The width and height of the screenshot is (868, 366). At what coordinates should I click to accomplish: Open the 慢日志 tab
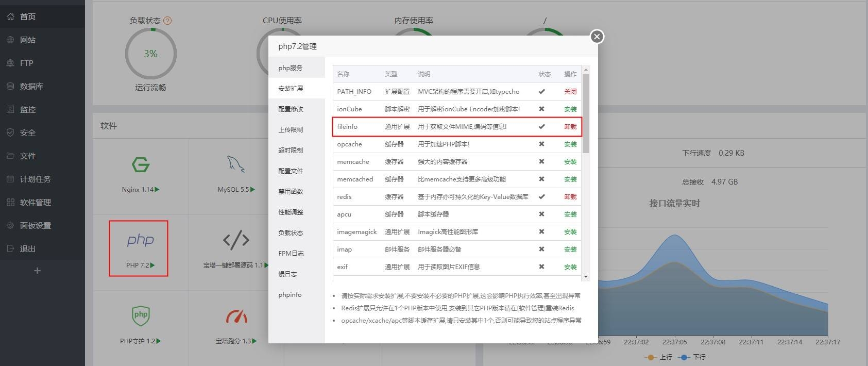297,274
